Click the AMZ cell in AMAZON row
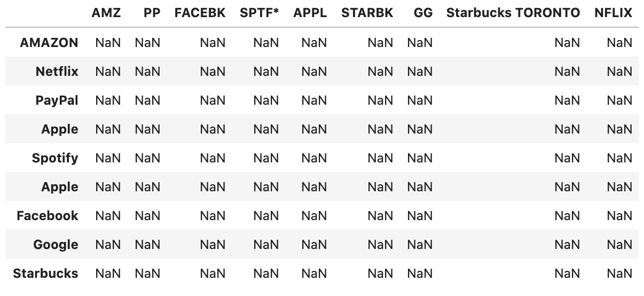The width and height of the screenshot is (644, 296). coord(108,43)
